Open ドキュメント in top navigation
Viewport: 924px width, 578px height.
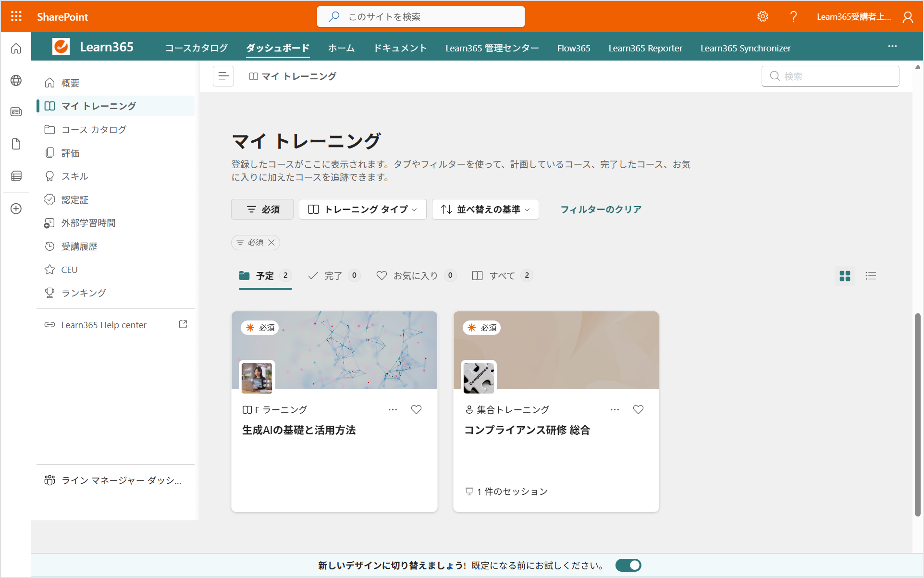coord(401,48)
